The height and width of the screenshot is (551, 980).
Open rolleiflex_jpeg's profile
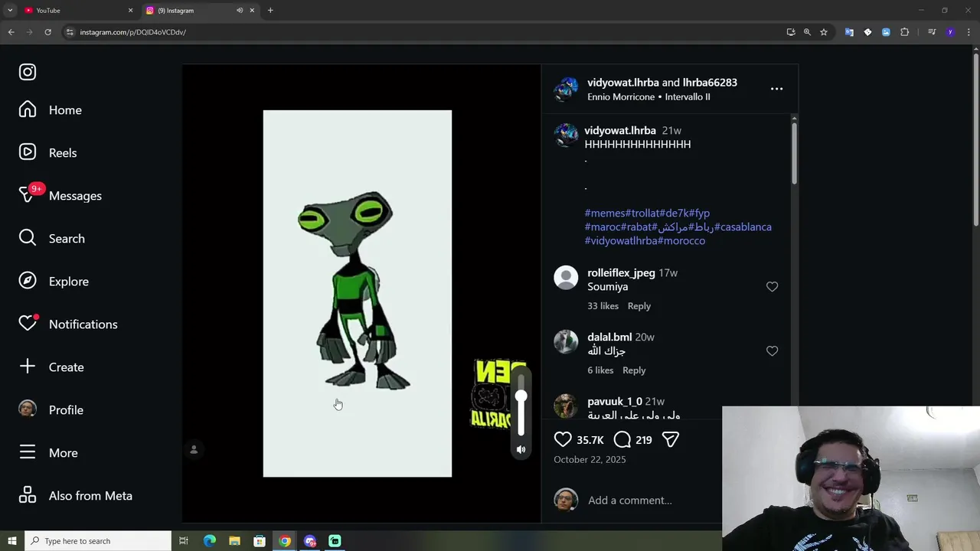(621, 273)
